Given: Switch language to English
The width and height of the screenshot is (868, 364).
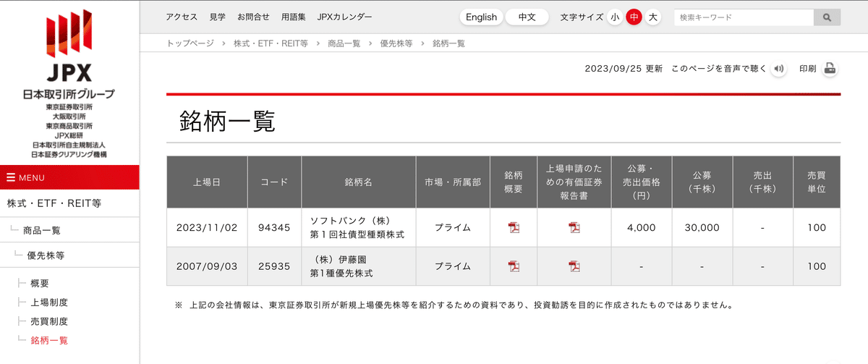Looking at the screenshot, I should tap(482, 17).
